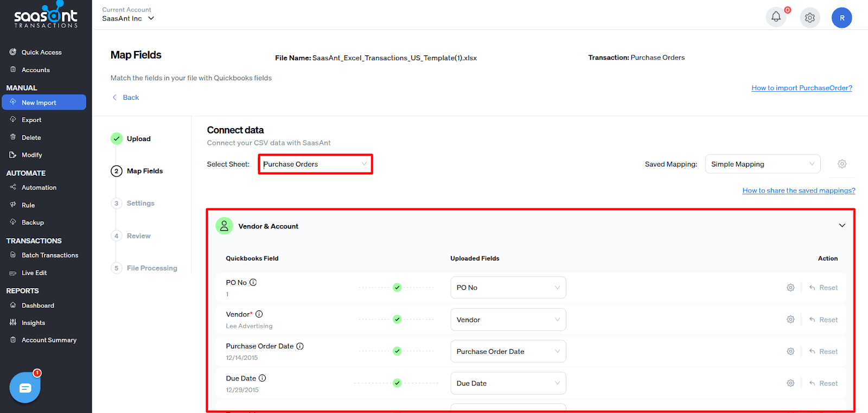
Task: Click the Review step number icon
Action: pyautogui.click(x=116, y=236)
